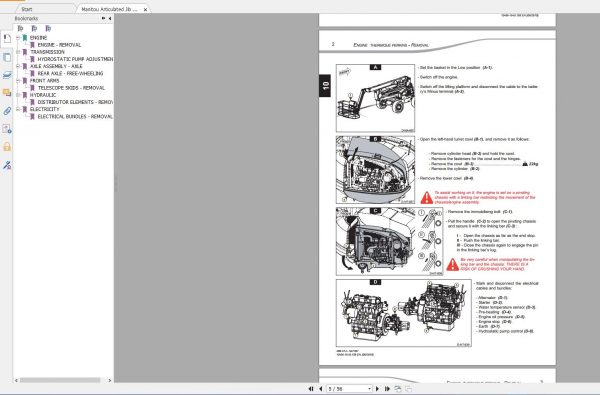This screenshot has height=395, width=600.
Task: Click figure C pivoting chassis illustration
Action: [x=390, y=242]
